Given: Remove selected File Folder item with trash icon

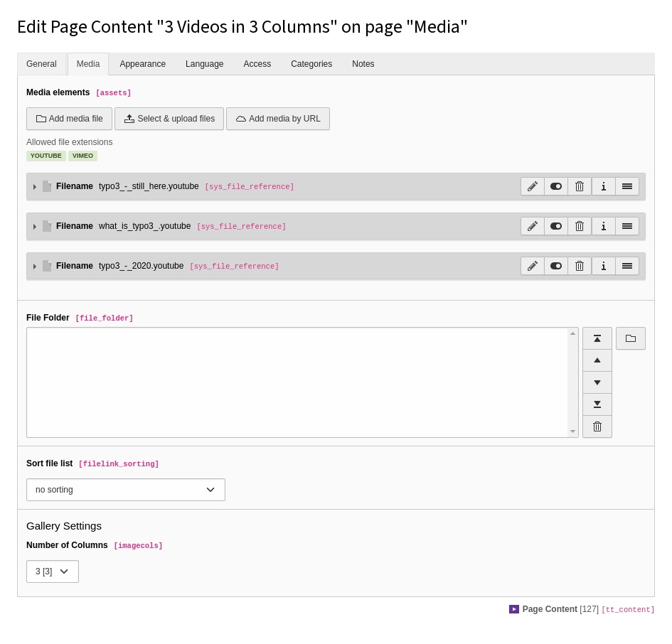Looking at the screenshot, I should [x=597, y=426].
